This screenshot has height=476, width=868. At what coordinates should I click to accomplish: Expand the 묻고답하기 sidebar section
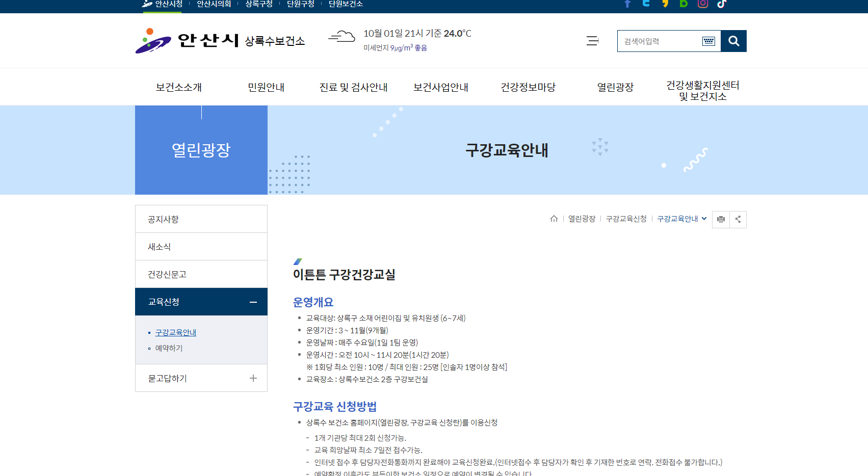coord(253,378)
